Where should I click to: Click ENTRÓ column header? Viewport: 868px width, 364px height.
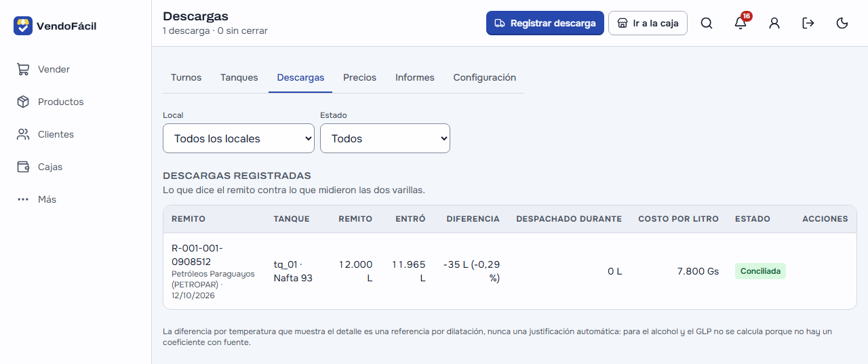pyautogui.click(x=410, y=219)
